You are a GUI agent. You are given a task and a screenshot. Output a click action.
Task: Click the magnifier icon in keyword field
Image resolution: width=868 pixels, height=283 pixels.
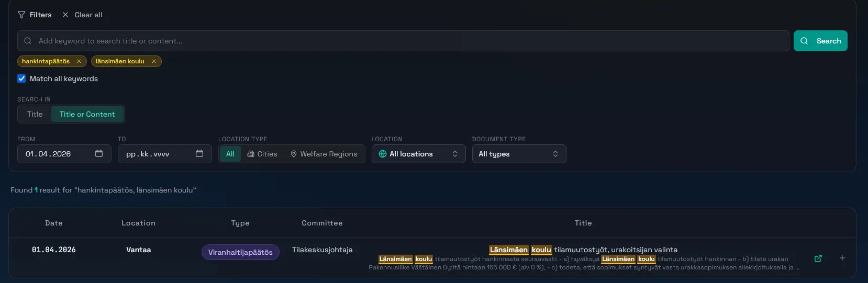(x=28, y=41)
